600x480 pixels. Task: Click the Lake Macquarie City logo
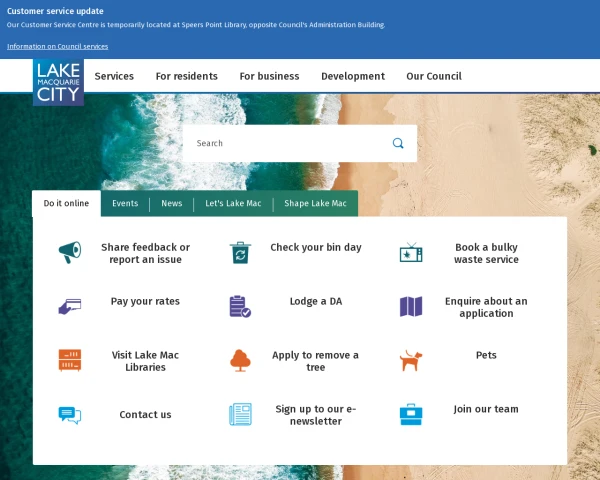pyautogui.click(x=58, y=81)
